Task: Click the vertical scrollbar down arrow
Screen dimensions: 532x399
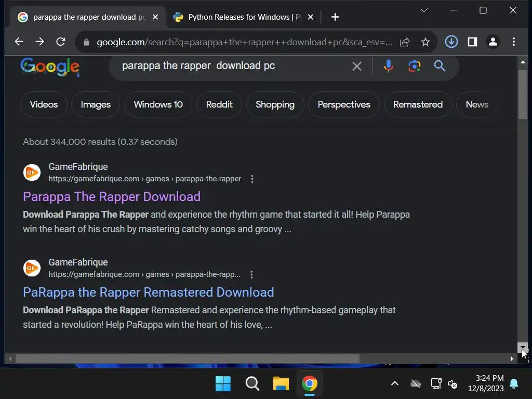Action: click(x=523, y=348)
